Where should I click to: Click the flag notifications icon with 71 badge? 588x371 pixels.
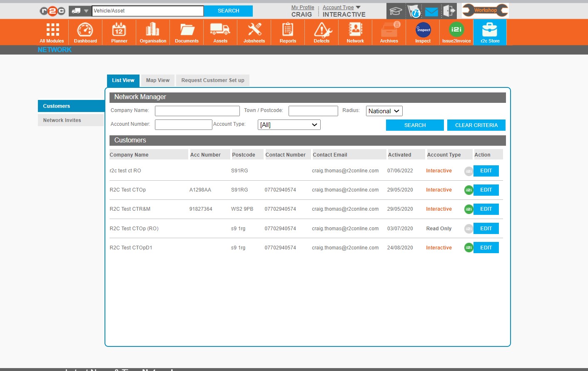click(414, 11)
